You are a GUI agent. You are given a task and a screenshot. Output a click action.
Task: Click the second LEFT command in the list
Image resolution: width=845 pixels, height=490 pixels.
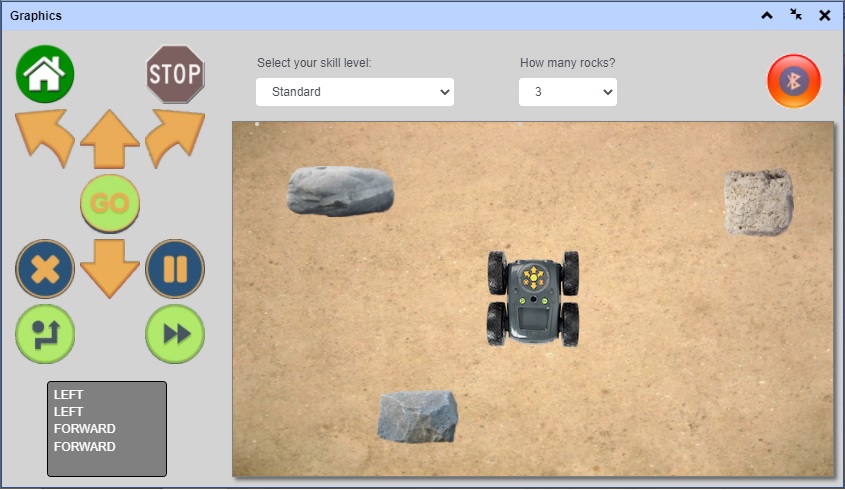click(x=68, y=411)
